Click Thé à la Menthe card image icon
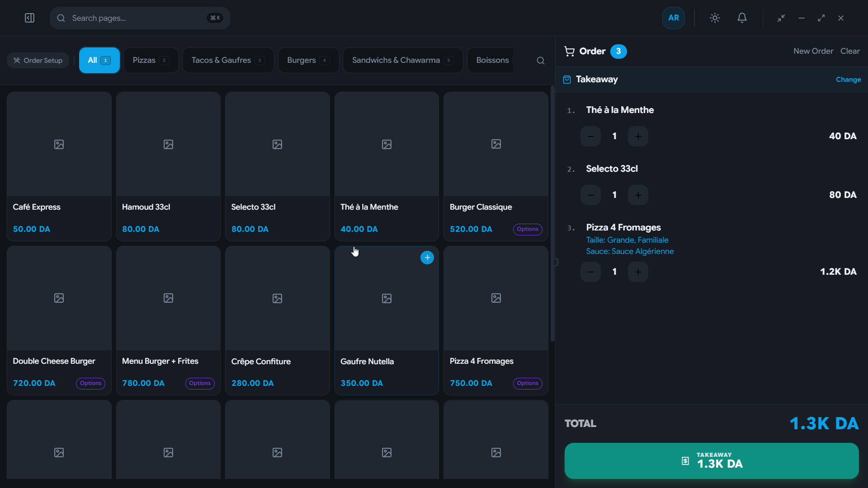Screen dimensions: 868x488 click(x=387, y=144)
